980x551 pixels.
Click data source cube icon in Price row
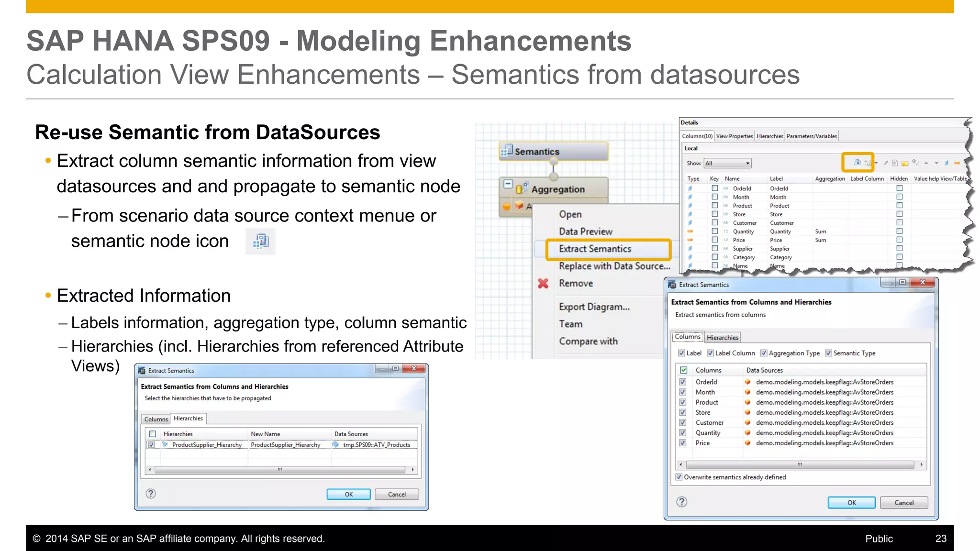pos(747,443)
